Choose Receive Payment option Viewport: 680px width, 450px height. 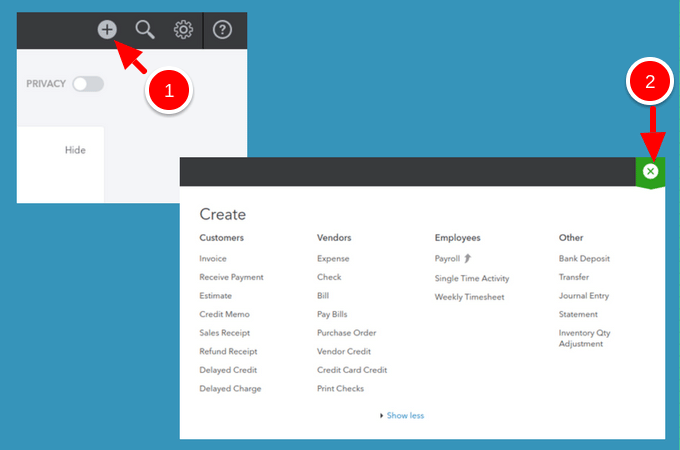point(231,277)
